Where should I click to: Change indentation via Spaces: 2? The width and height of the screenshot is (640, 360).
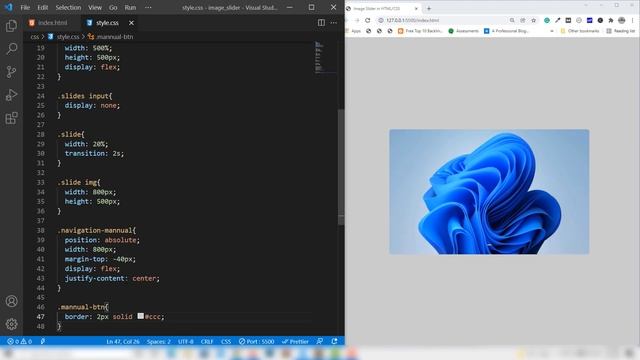pos(159,341)
